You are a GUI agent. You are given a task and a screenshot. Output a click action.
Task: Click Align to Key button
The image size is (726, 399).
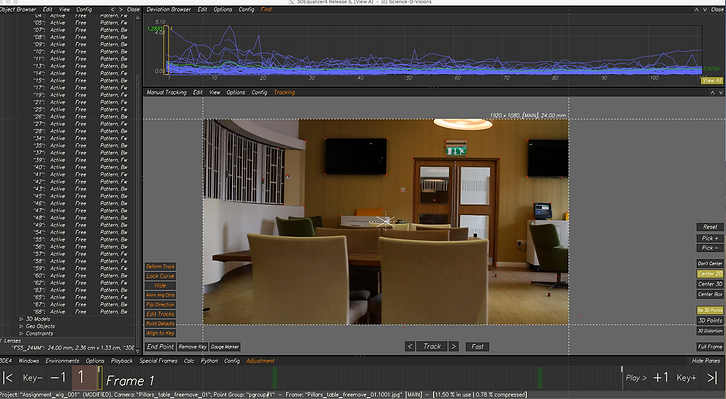[x=160, y=333]
